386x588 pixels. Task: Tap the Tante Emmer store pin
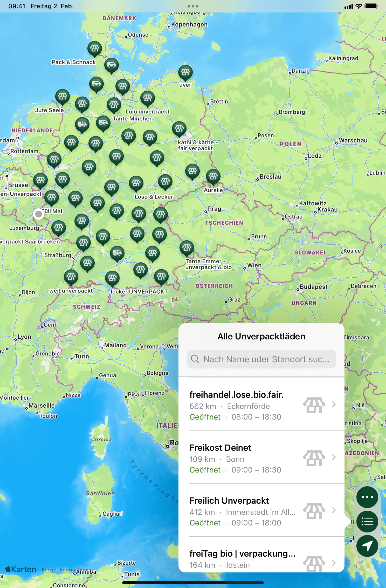tap(187, 248)
